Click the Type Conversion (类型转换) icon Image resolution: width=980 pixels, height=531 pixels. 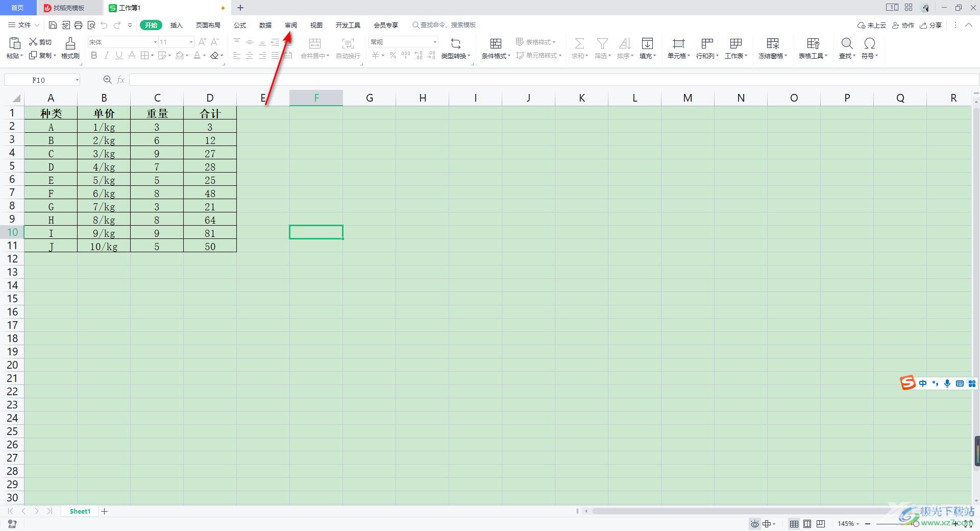click(456, 43)
